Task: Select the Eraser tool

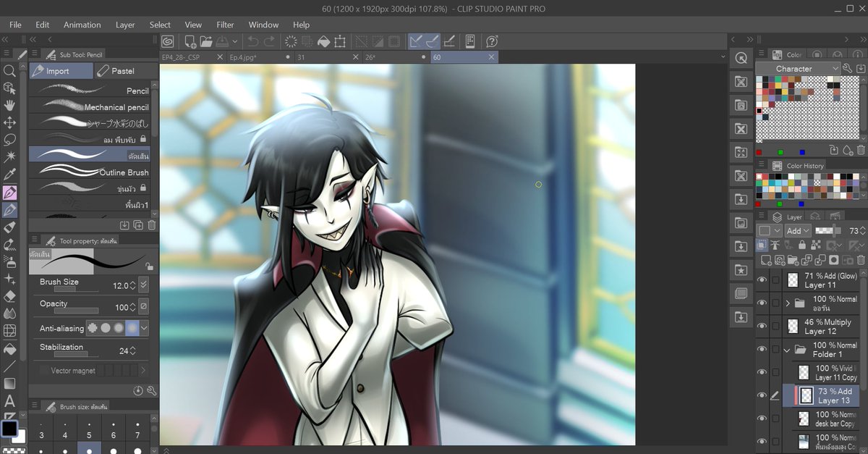Action: click(x=10, y=296)
